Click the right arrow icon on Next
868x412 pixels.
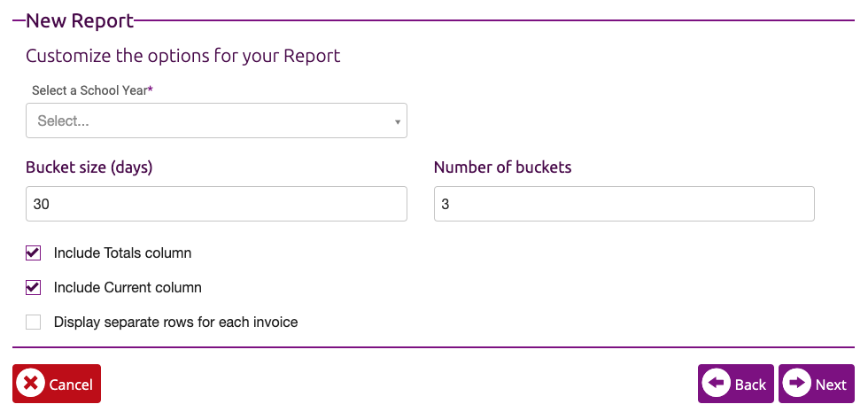(x=797, y=384)
